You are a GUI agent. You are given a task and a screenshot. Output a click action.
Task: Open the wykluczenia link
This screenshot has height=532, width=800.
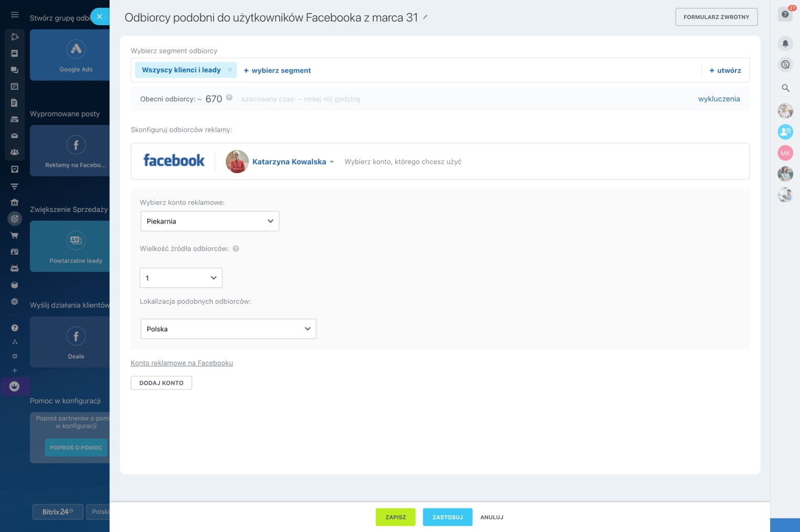(719, 99)
